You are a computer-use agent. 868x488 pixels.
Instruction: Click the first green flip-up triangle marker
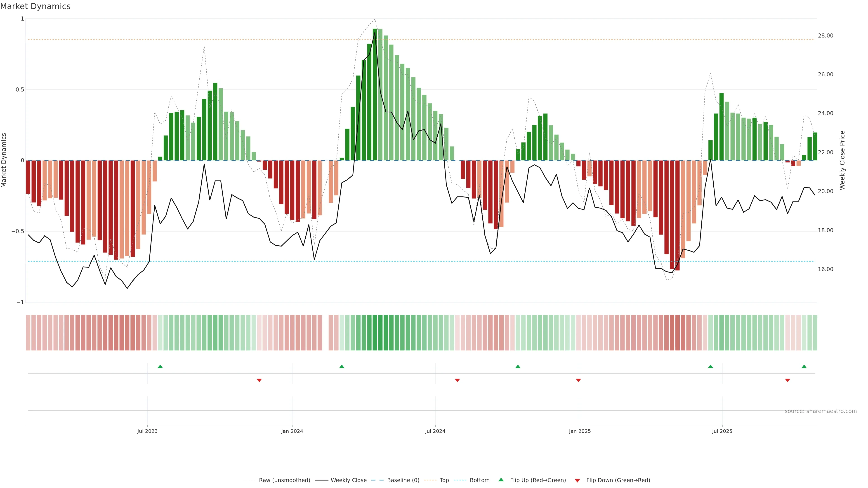pos(160,366)
